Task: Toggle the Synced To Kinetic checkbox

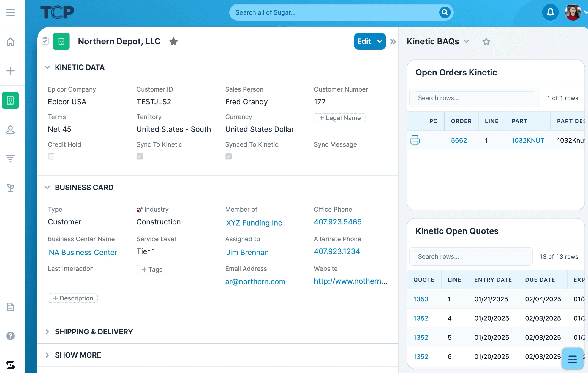Action: click(x=228, y=156)
